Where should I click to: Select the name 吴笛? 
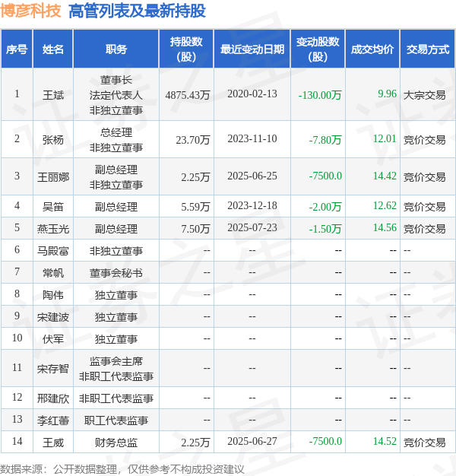tap(53, 207)
